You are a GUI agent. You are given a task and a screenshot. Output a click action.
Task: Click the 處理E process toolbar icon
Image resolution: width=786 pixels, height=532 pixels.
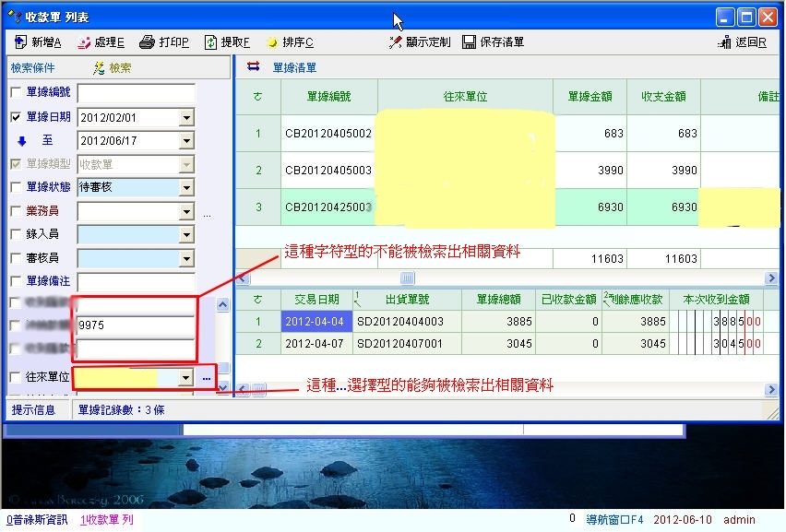pos(85,42)
